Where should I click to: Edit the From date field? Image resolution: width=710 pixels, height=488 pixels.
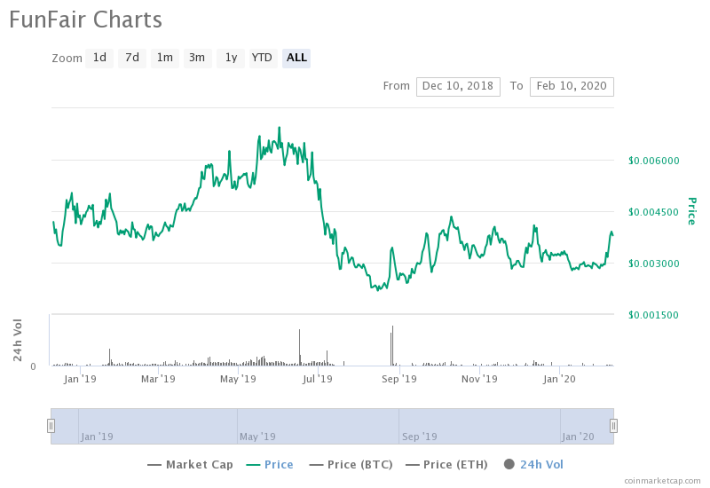pos(458,86)
